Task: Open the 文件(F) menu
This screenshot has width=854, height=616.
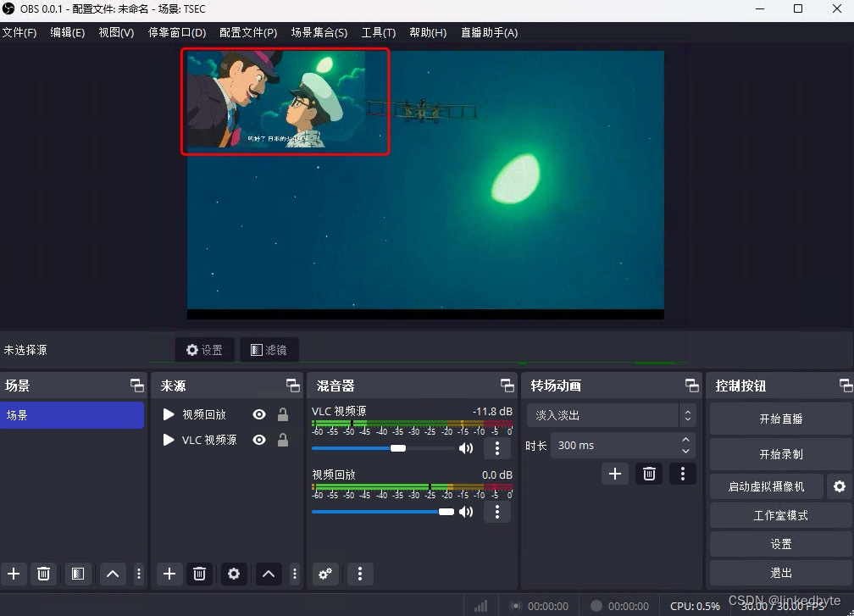Action: point(19,33)
